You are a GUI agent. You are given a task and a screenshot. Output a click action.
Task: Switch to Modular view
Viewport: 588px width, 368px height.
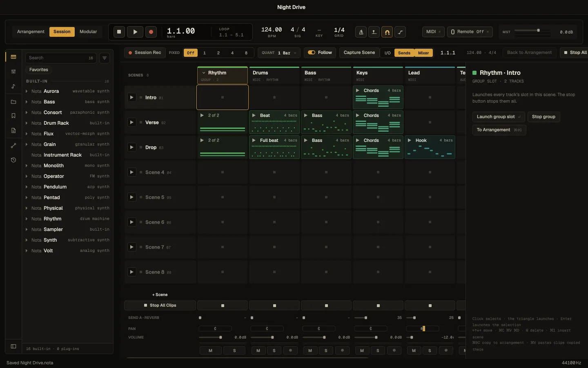point(88,32)
